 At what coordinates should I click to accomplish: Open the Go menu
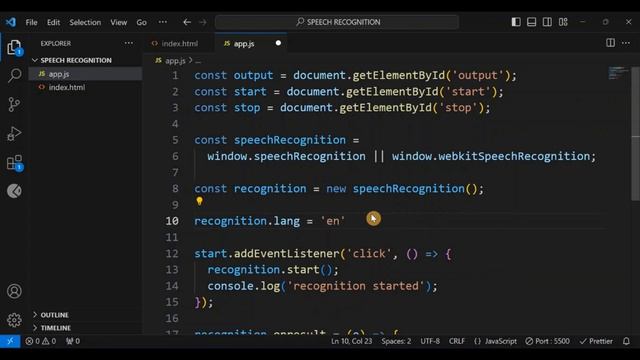[x=142, y=22]
